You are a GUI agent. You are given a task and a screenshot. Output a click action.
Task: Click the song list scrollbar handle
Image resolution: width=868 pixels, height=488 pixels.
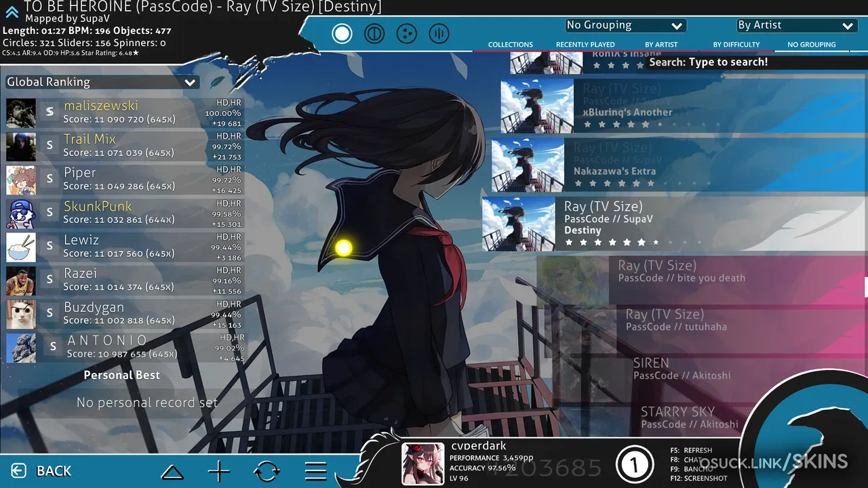(866, 287)
